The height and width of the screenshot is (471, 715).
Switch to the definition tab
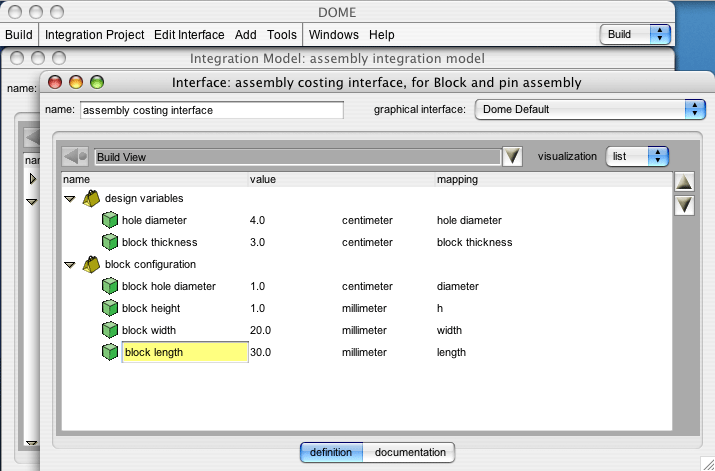click(331, 452)
